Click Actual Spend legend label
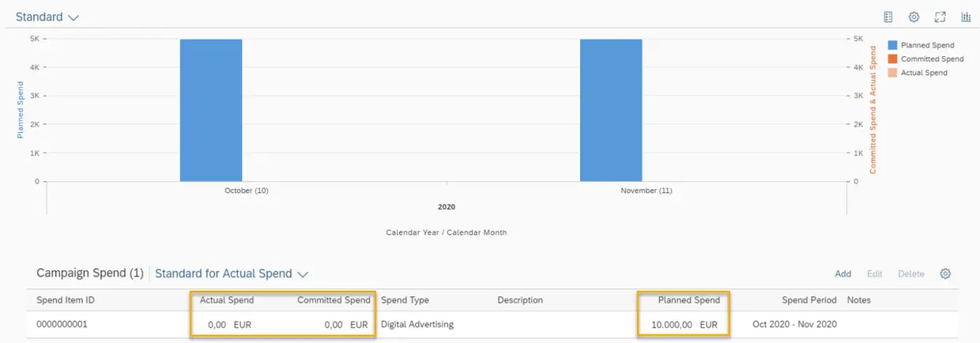Viewport: 980px width, 343px height. [x=924, y=73]
